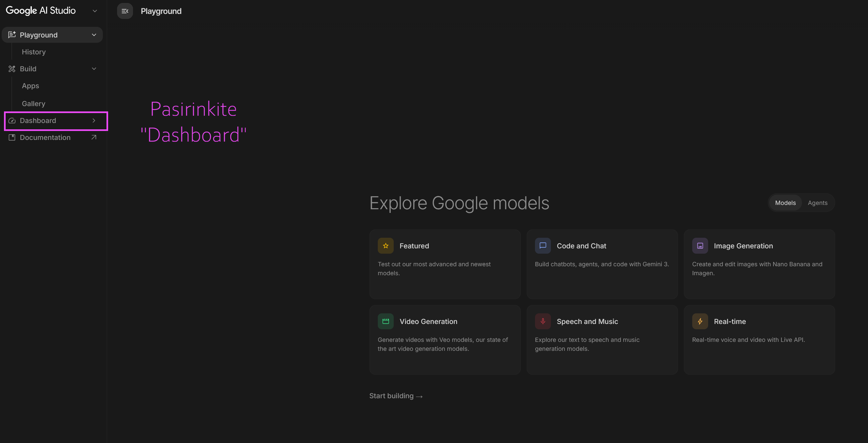The image size is (868, 443).
Task: Open the Google AI Studio dropdown chevron
Action: tap(95, 11)
